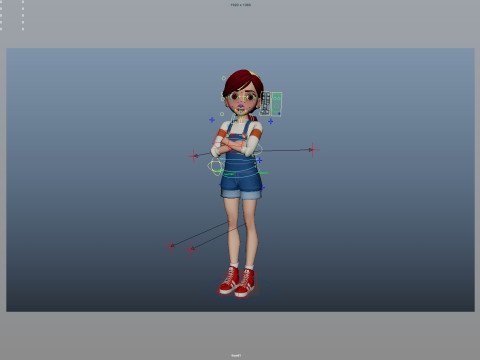This screenshot has width=480, height=360.
Task: Pick the red knee locator nearer the legs
Action: [190, 249]
